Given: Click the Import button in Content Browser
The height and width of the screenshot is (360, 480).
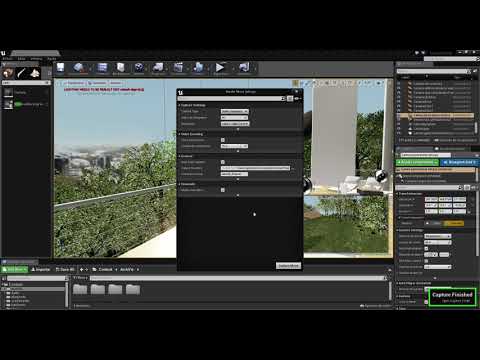Looking at the screenshot, I should [x=41, y=269].
